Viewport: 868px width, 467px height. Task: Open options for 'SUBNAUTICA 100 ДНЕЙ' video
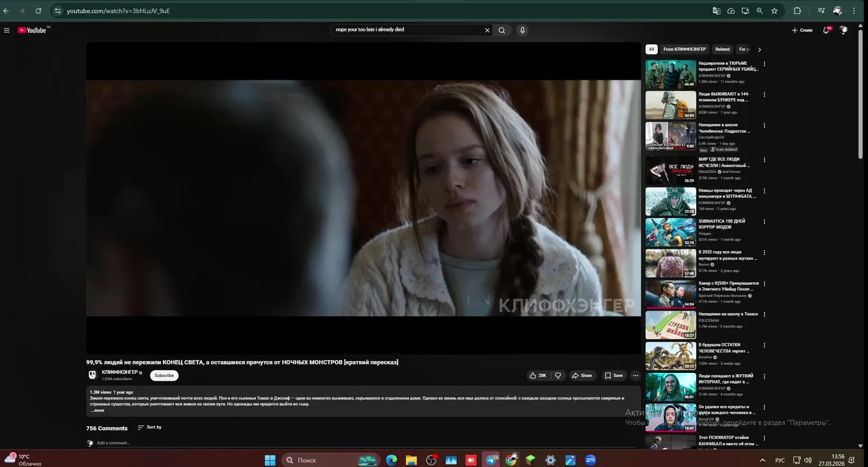pos(764,222)
